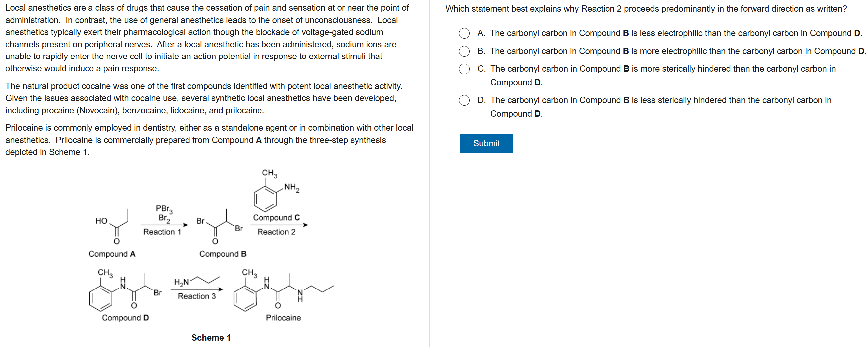Screen dimensions: 868x347
Task: Click the Prilocaine caption label
Action: coord(283,318)
